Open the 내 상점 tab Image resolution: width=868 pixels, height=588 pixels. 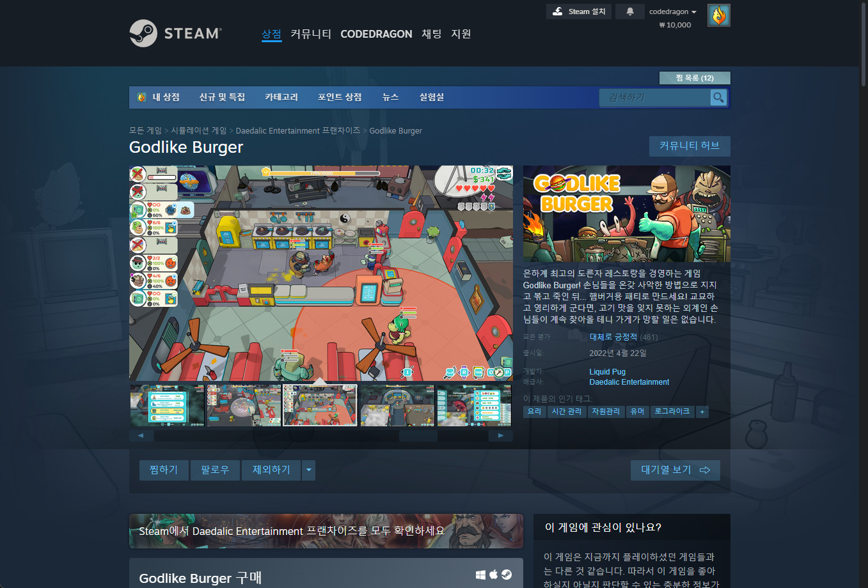tap(159, 97)
